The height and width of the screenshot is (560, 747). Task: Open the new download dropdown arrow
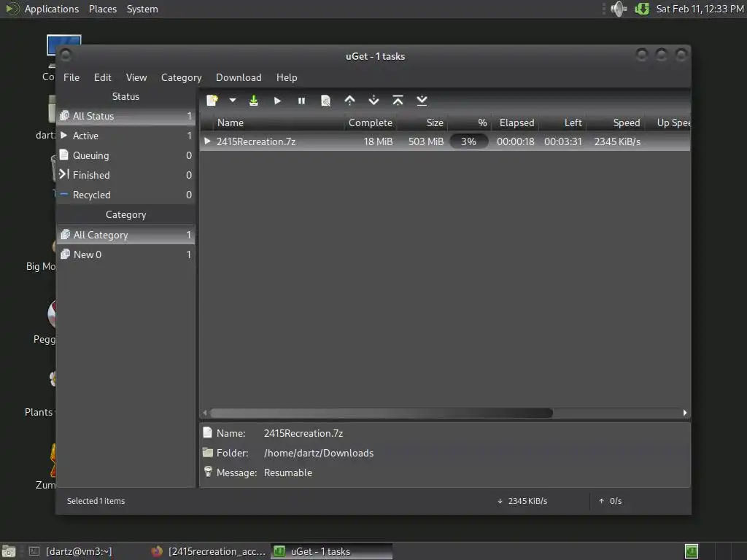tap(233, 101)
